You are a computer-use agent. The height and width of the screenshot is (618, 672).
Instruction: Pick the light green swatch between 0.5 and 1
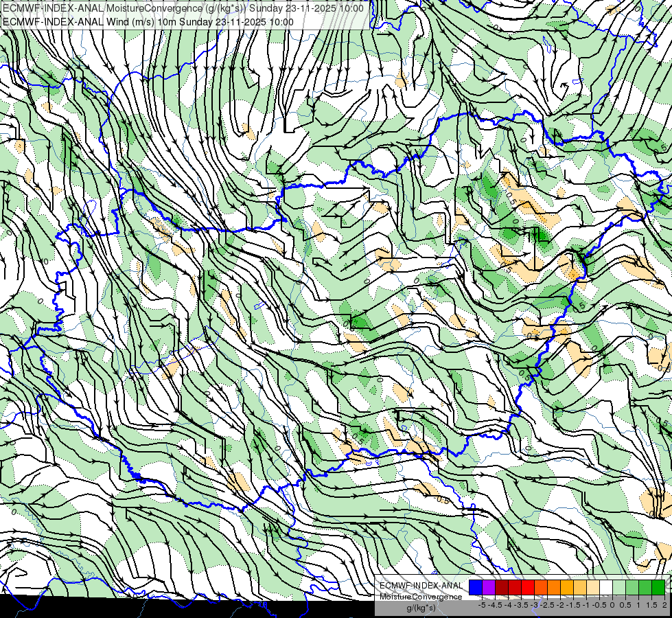(632, 587)
